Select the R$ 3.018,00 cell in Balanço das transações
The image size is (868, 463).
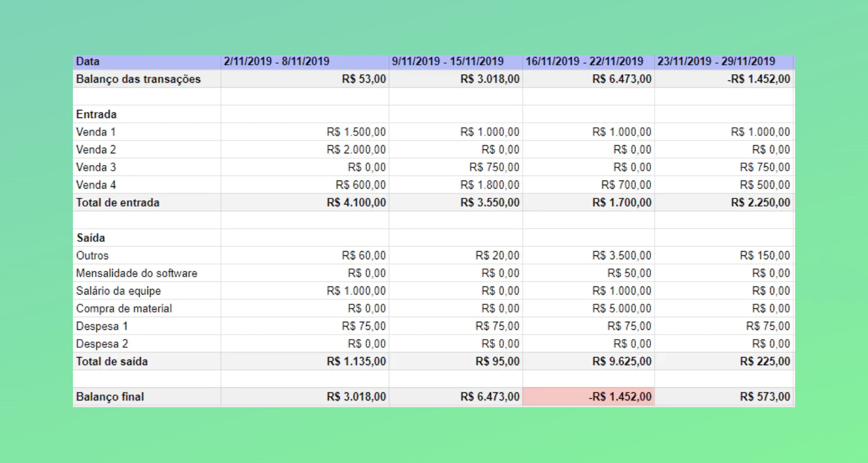pos(456,79)
